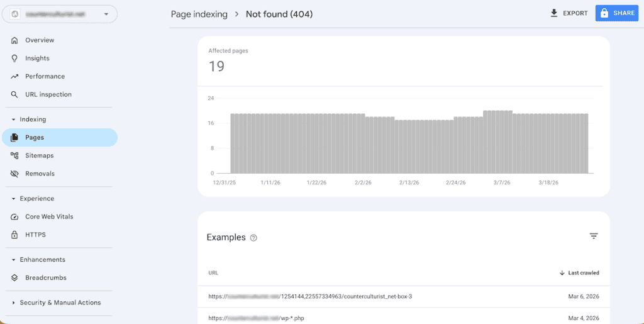Click the 2/2/26 chart axis label
644x324 pixels.
(363, 182)
